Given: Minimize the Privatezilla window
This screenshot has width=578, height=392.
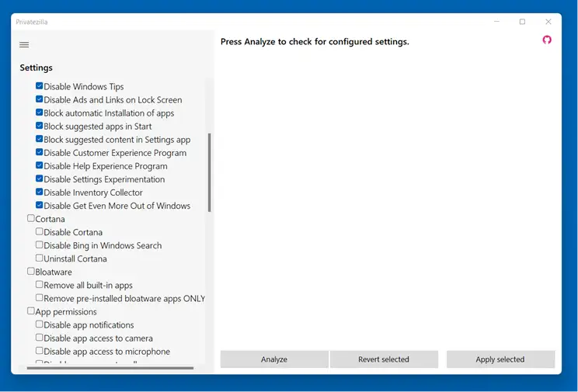Looking at the screenshot, I should (496, 22).
